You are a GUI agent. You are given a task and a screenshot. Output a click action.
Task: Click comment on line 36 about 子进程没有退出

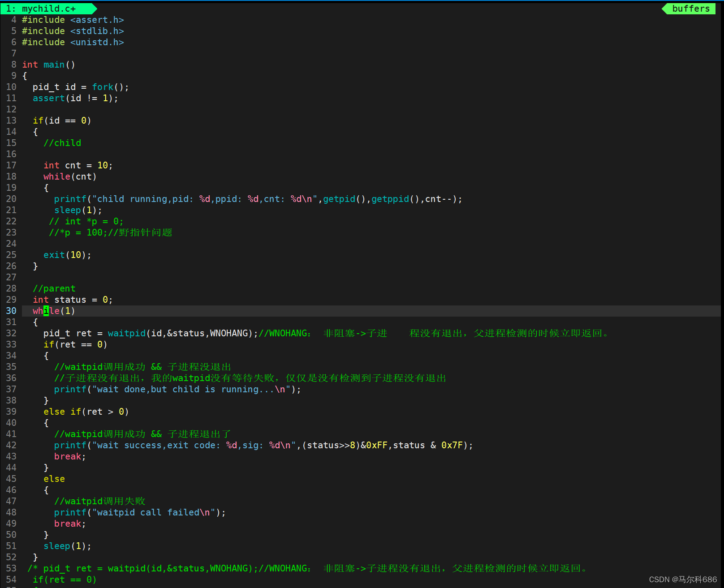(250, 378)
